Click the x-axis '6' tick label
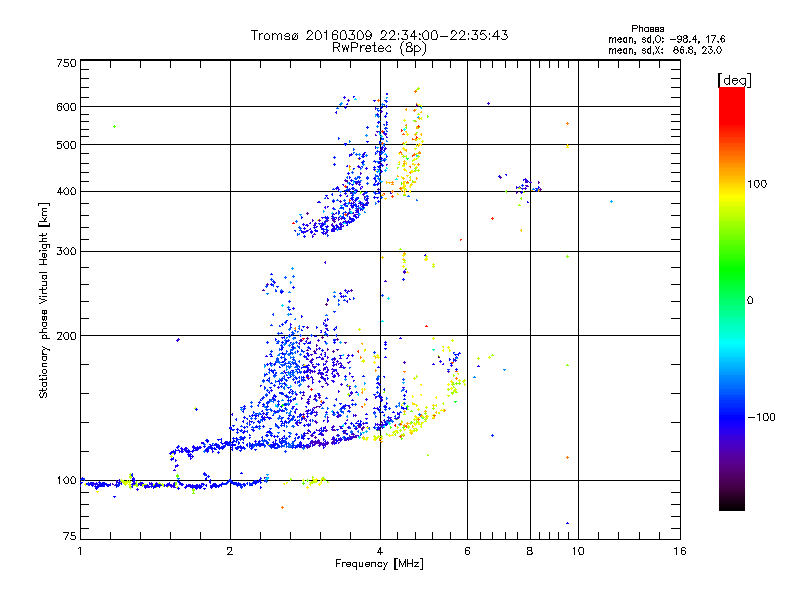 (x=467, y=551)
